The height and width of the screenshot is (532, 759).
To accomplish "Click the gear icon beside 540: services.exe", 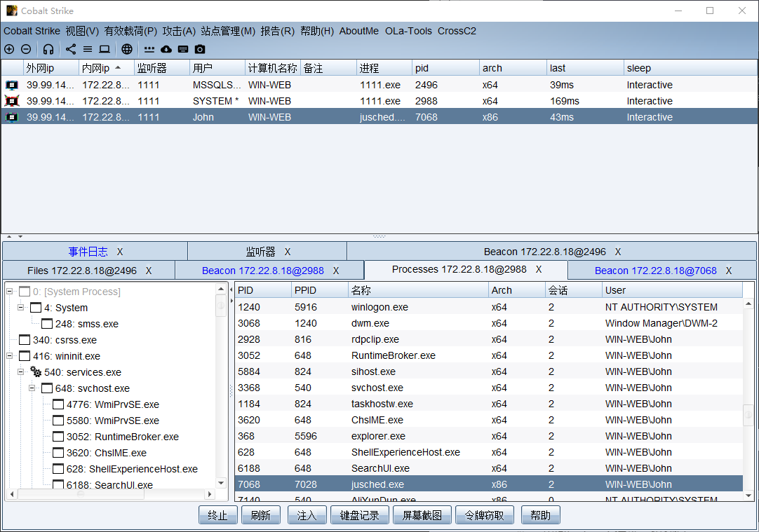I will point(36,372).
